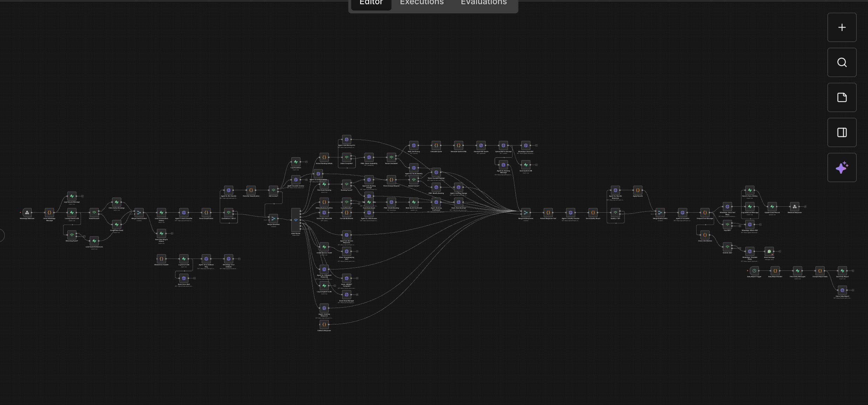868x405 pixels.
Task: Select the Webhook Response node
Action: 794,206
